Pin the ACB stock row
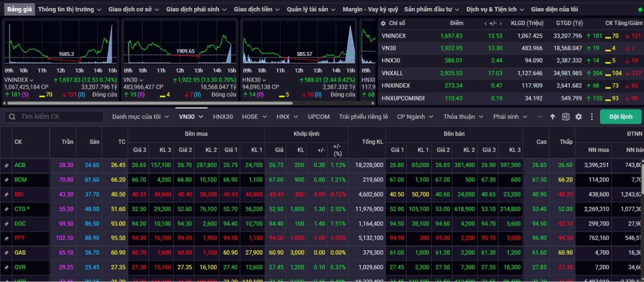The height and width of the screenshot is (282, 644). 6,165
